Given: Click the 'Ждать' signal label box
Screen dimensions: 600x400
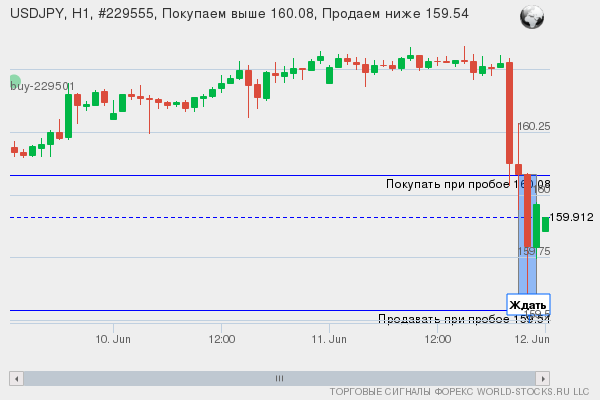Looking at the screenshot, I should [528, 305].
